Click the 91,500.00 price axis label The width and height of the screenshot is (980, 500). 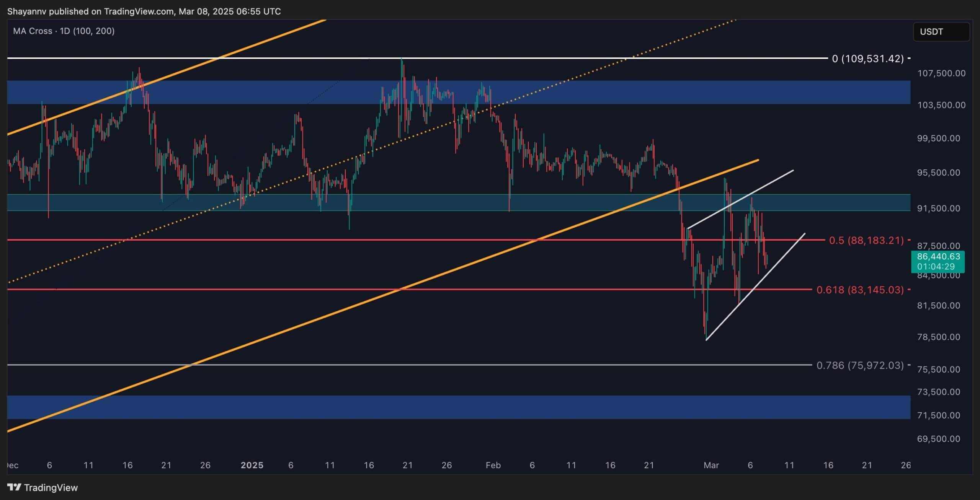coord(938,208)
